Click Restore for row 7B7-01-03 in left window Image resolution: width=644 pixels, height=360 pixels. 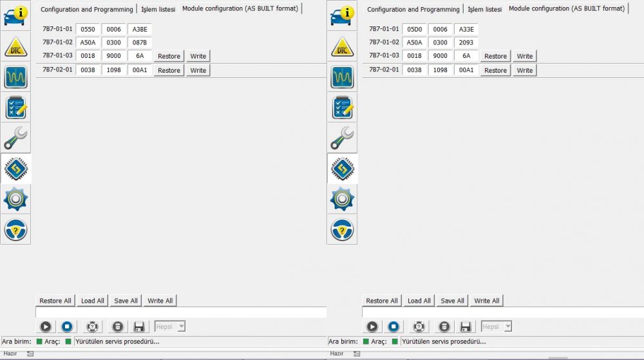169,56
